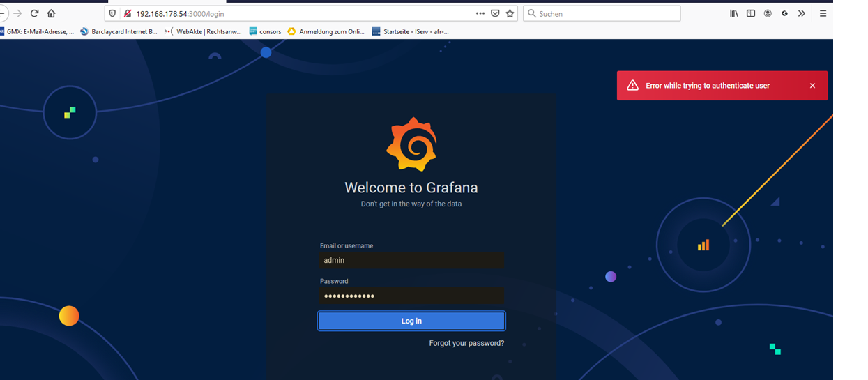Image resolution: width=868 pixels, height=380 pixels.
Task: Open the consors bookmark
Action: pos(265,31)
